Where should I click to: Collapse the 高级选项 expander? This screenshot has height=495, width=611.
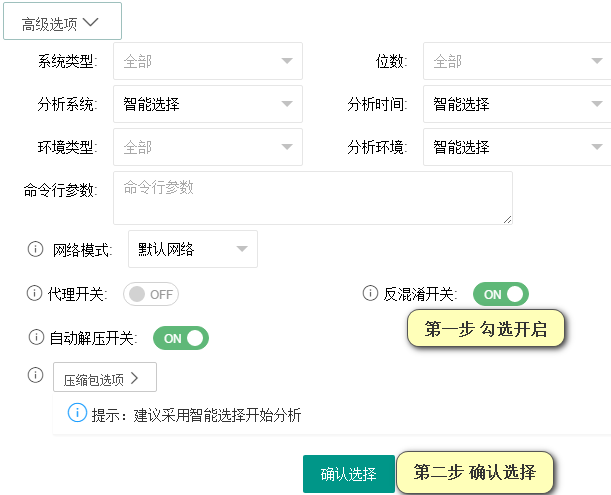62,21
